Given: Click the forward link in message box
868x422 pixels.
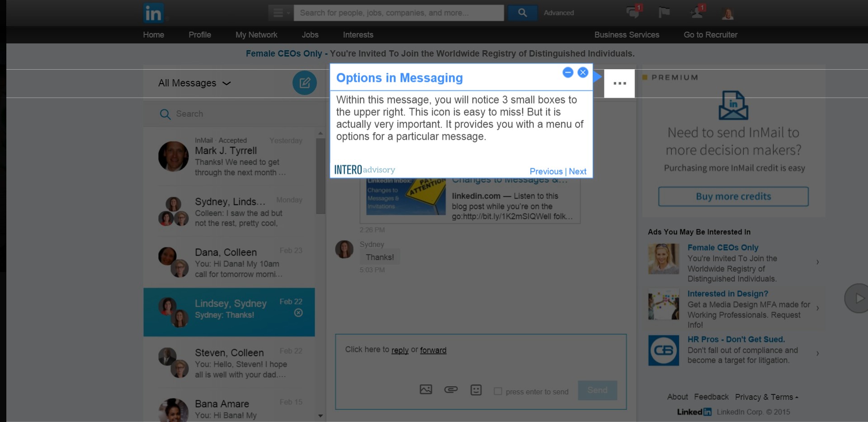Looking at the screenshot, I should pos(433,350).
